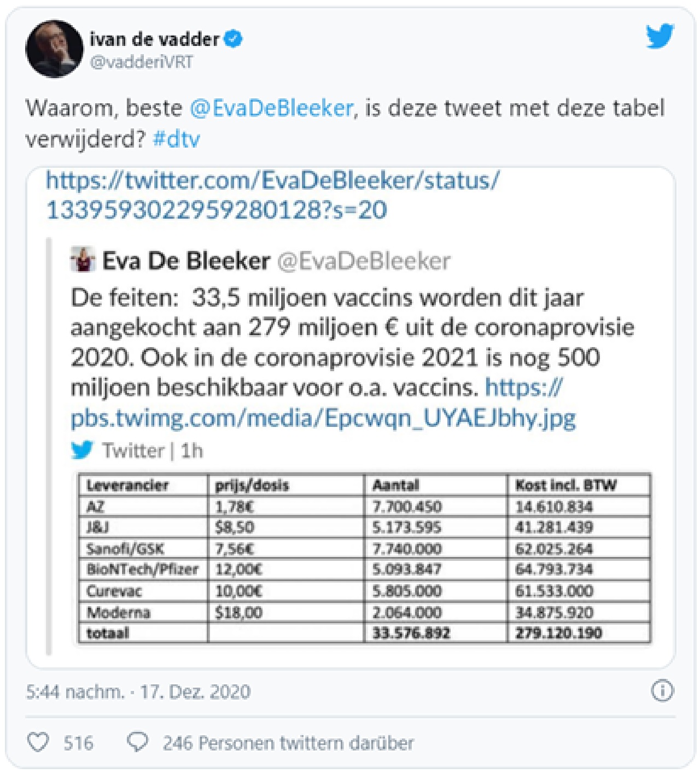
Task: Click the #dtv hashtag
Action: tap(177, 139)
